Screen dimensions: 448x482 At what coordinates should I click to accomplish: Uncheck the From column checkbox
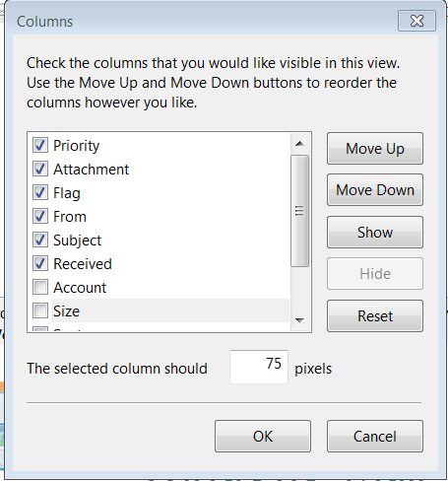pyautogui.click(x=40, y=216)
